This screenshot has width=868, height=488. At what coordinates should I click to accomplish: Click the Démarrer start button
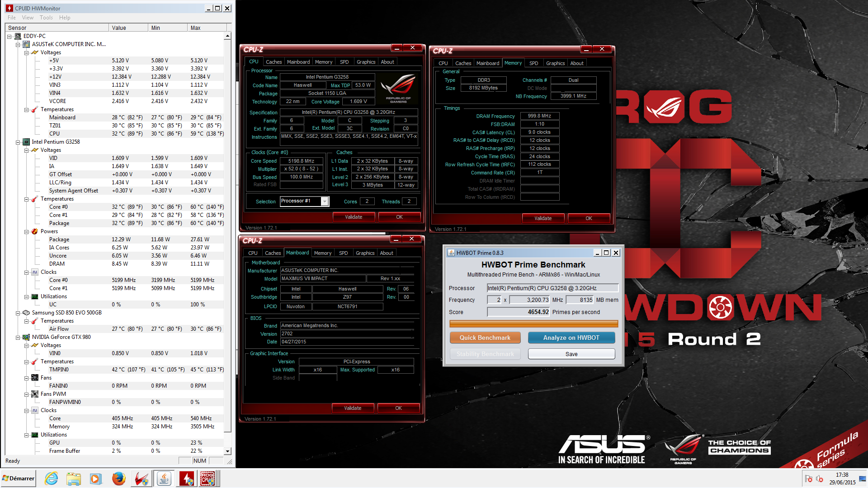19,478
